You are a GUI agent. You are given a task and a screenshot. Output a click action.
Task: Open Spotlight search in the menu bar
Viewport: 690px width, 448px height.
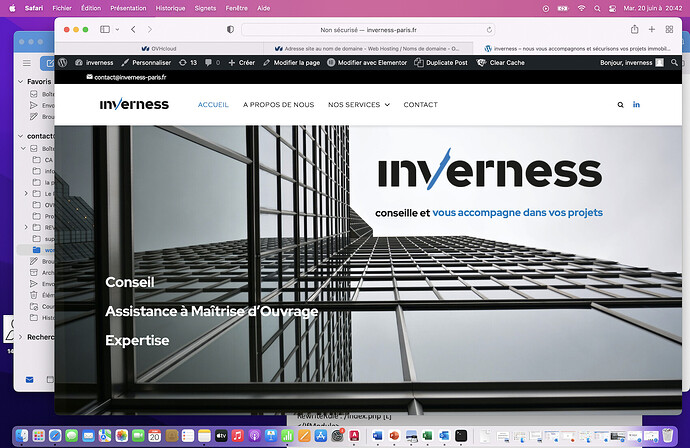tap(597, 8)
